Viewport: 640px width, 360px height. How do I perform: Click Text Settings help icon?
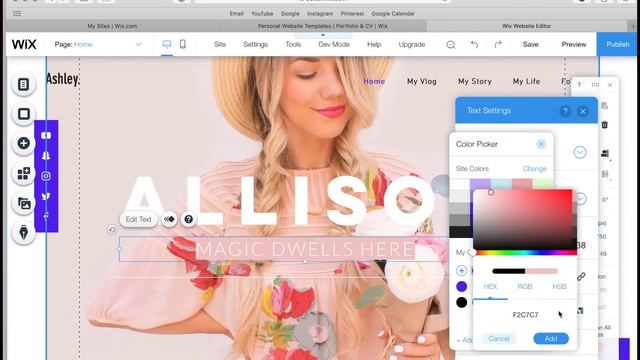(x=565, y=111)
